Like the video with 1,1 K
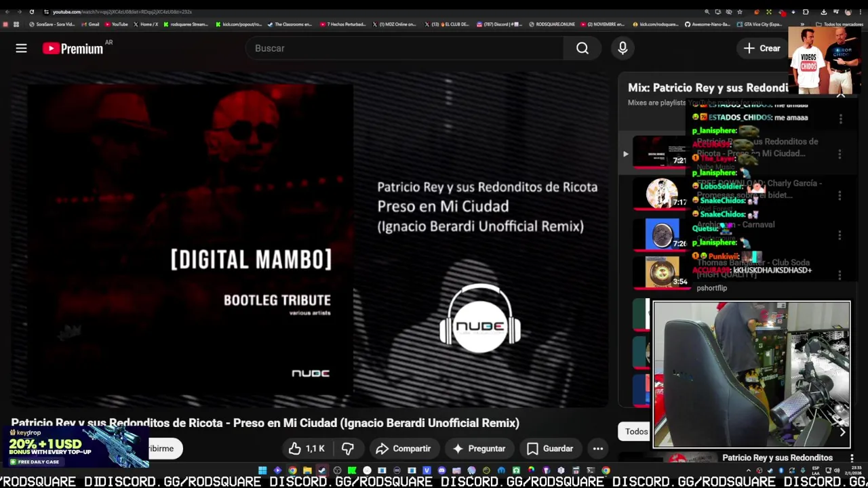 (x=307, y=449)
